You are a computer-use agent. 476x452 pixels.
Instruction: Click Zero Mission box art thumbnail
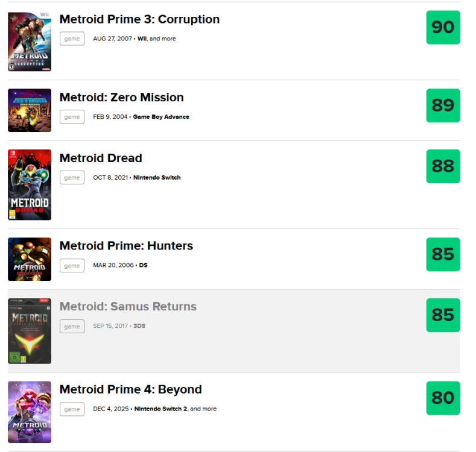click(x=30, y=110)
